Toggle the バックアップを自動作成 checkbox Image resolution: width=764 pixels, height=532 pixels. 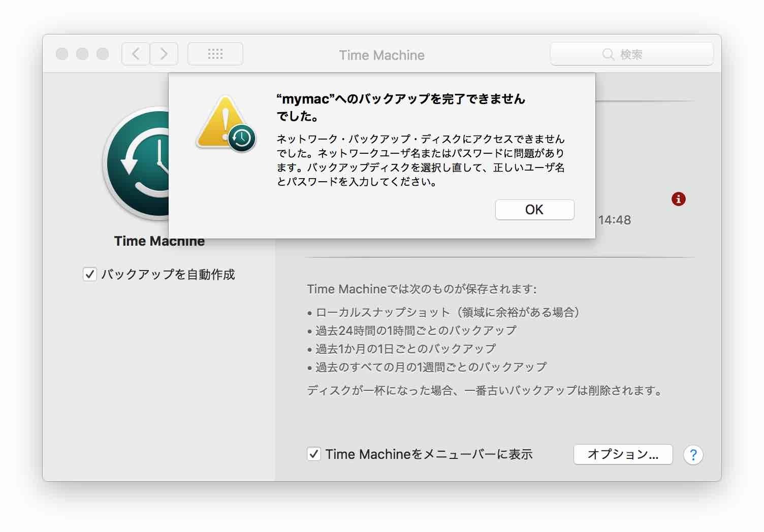(x=89, y=275)
